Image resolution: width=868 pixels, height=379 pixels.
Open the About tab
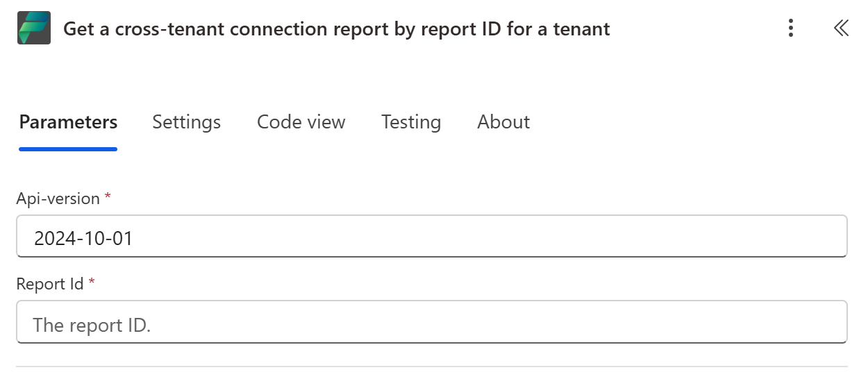coord(503,122)
